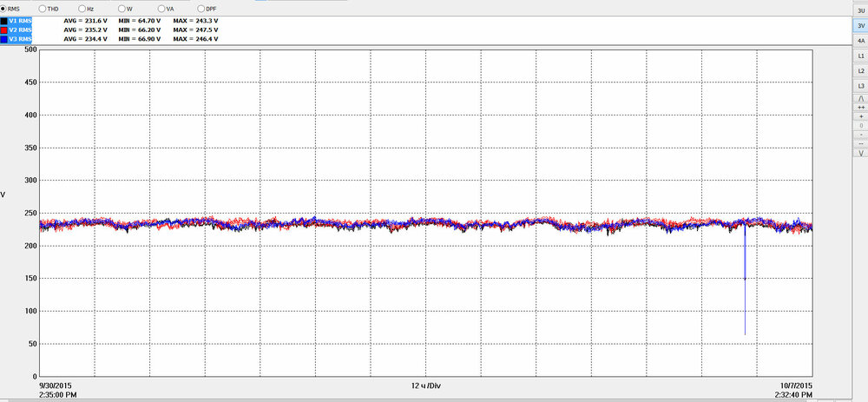Click the double minus -- zoom icon
Screen dimensions: 868x402
860,143
